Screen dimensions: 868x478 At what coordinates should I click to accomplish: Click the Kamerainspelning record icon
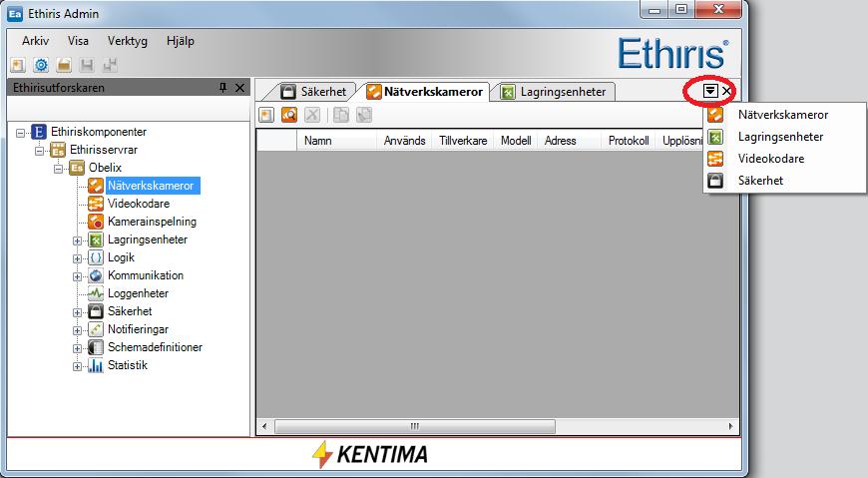(x=96, y=222)
